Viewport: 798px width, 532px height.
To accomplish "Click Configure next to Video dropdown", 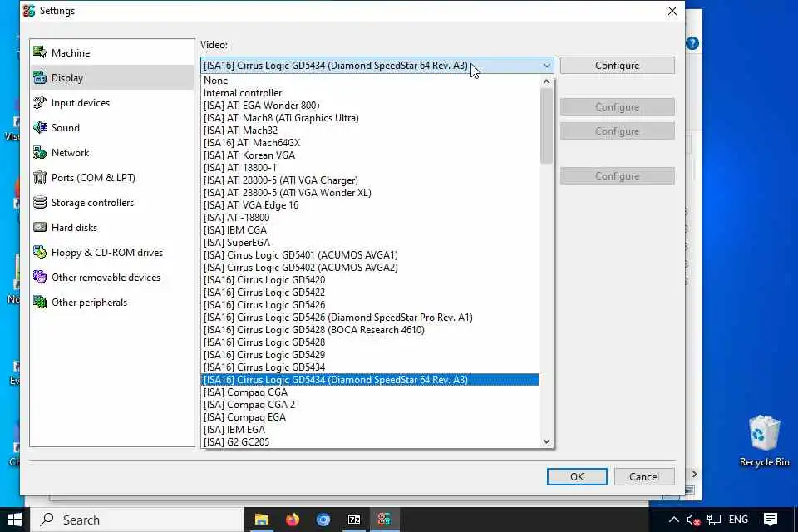I will pyautogui.click(x=618, y=65).
